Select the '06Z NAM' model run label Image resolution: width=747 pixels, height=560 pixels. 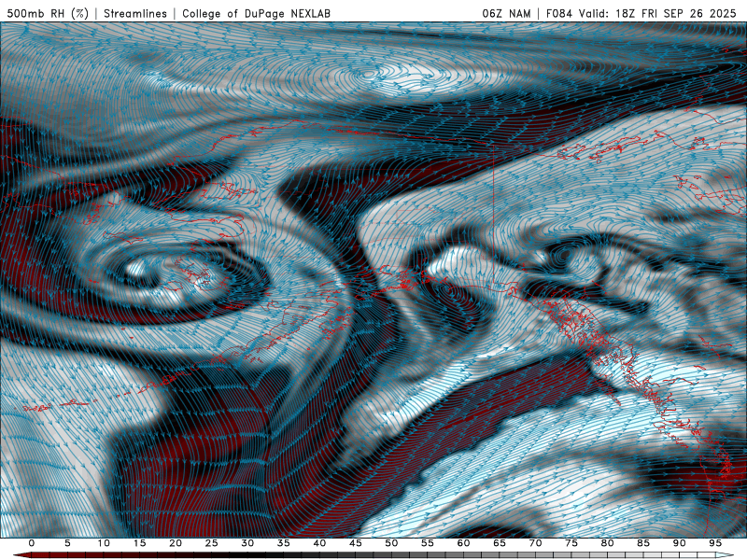tap(506, 13)
